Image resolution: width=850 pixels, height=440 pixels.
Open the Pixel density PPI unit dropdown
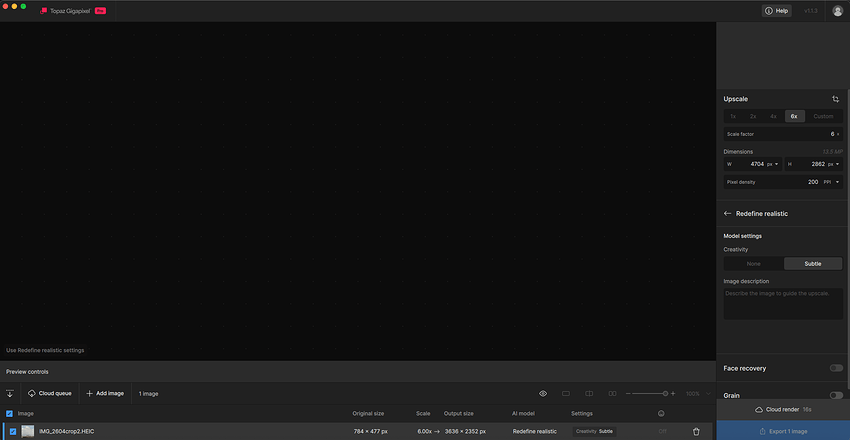(830, 182)
